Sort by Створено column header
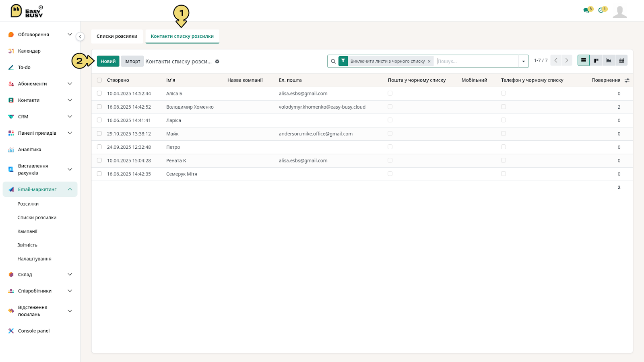The width and height of the screenshot is (644, 362). 118,80
